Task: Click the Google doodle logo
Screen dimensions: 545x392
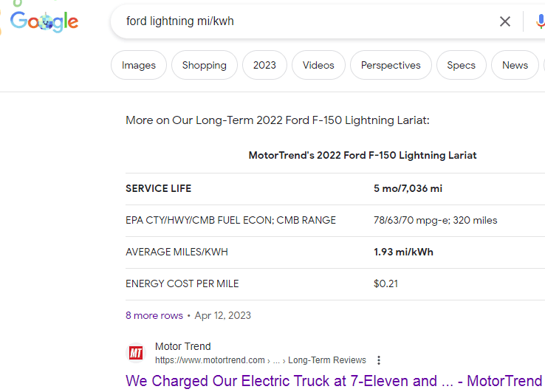Action: click(44, 21)
